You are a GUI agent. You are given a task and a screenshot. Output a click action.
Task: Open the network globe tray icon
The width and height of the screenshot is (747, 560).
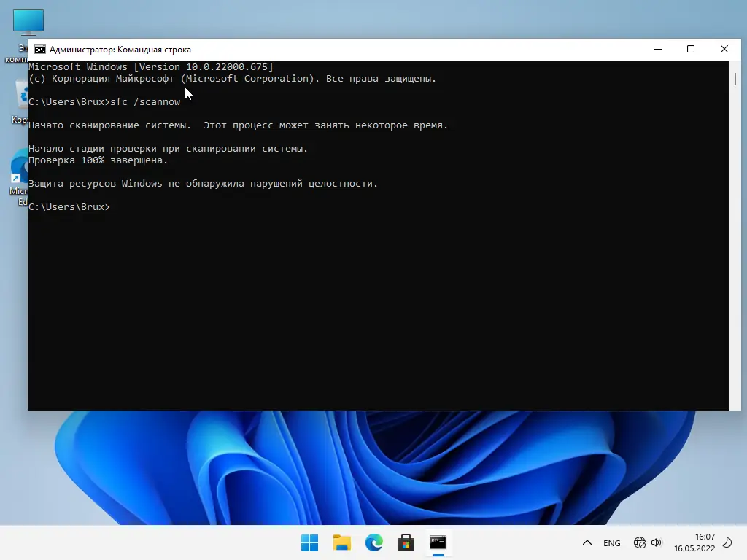point(639,542)
